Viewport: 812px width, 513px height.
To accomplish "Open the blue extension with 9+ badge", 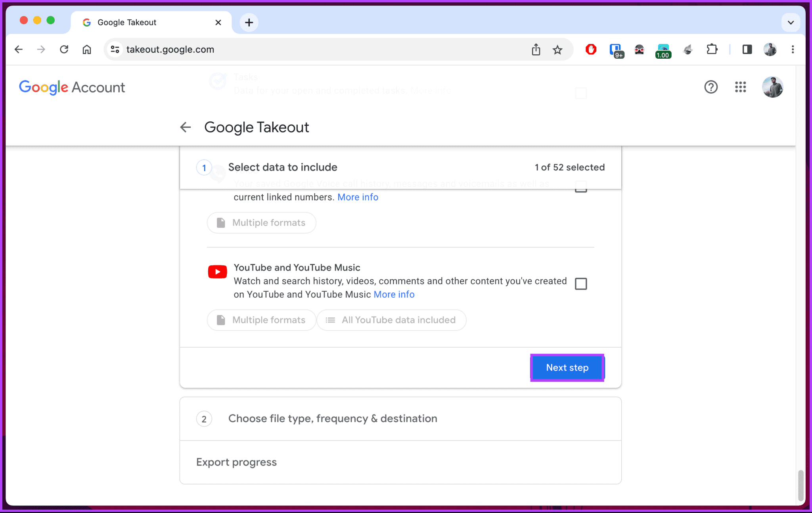I will 616,50.
